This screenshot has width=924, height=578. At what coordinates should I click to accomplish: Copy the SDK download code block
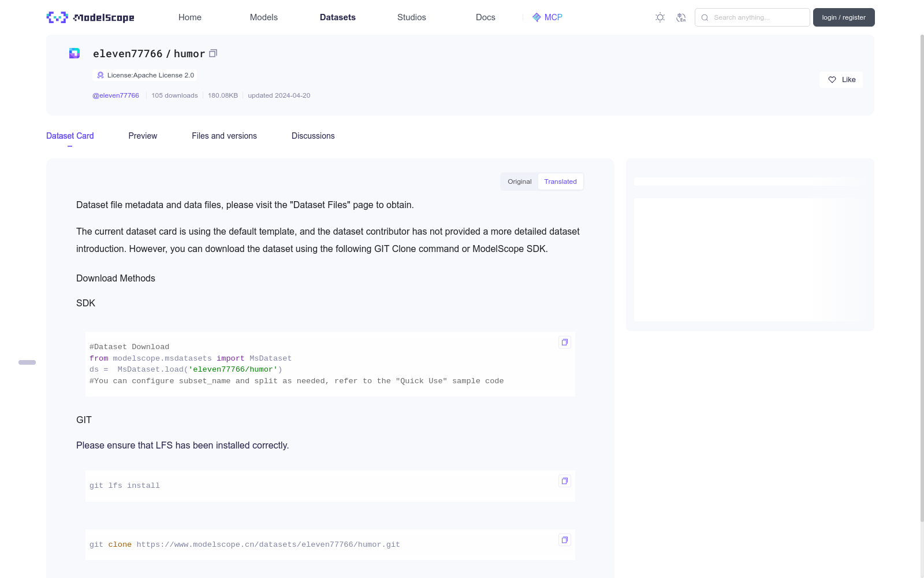[x=565, y=342]
